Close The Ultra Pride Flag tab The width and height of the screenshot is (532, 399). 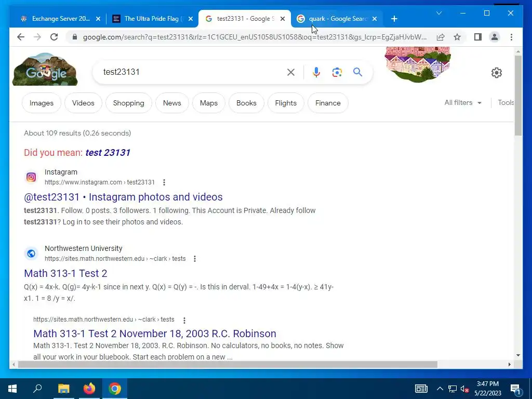(191, 19)
